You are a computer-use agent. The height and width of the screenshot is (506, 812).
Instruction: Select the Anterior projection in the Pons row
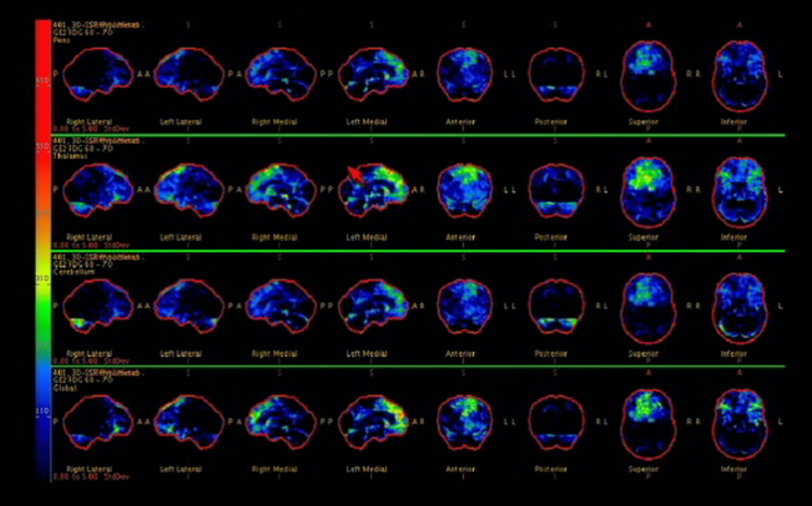(x=465, y=75)
